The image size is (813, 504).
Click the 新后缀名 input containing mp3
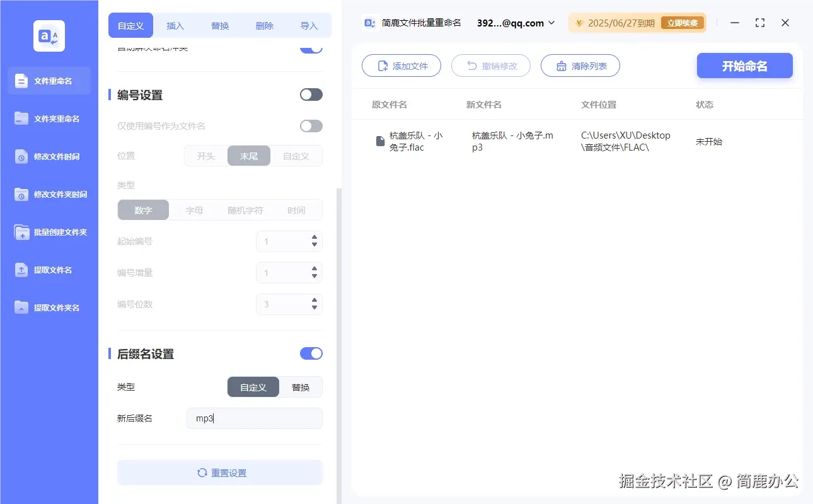click(254, 418)
